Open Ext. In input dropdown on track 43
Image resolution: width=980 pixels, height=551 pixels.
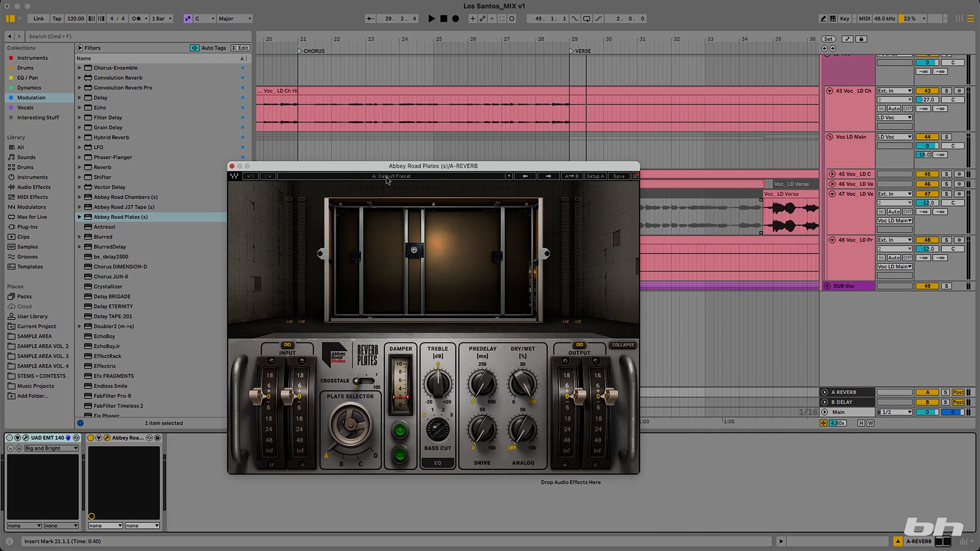(894, 91)
